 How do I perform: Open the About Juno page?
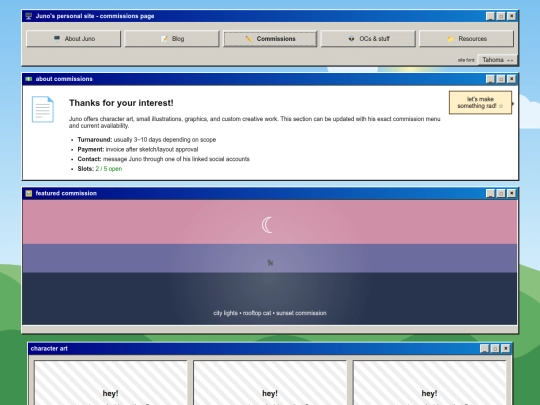[73, 39]
